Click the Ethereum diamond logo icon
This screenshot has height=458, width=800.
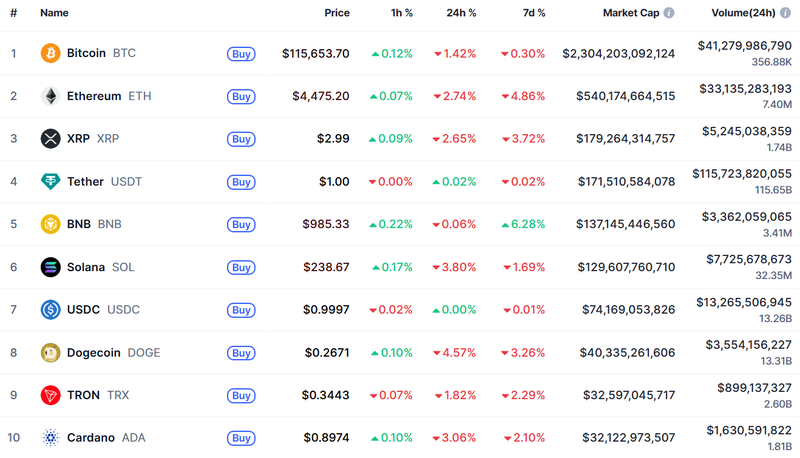[50, 96]
